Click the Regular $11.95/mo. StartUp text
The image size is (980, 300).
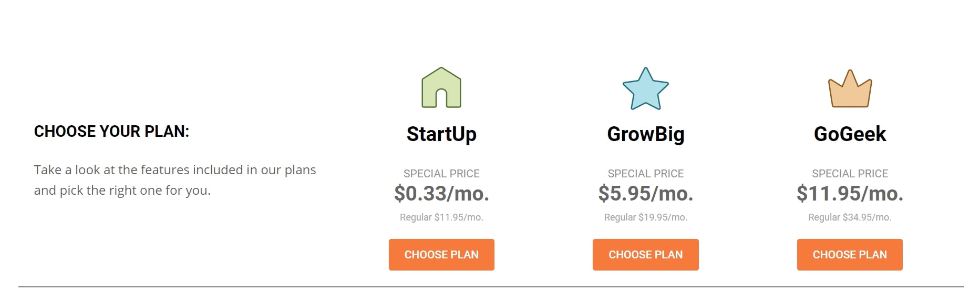click(x=441, y=217)
